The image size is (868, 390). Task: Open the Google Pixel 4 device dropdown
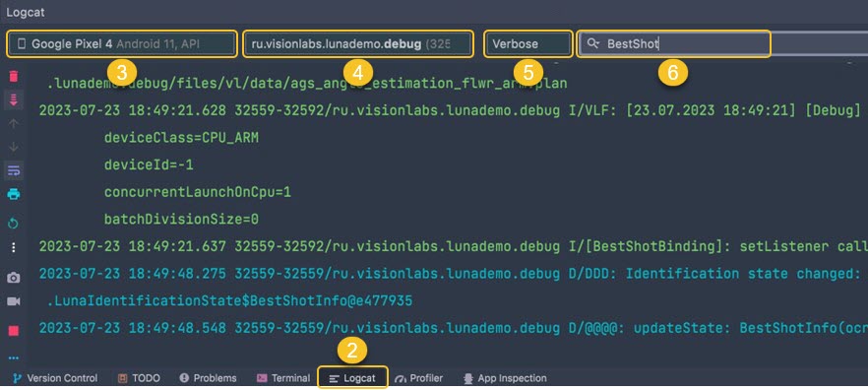[121, 43]
